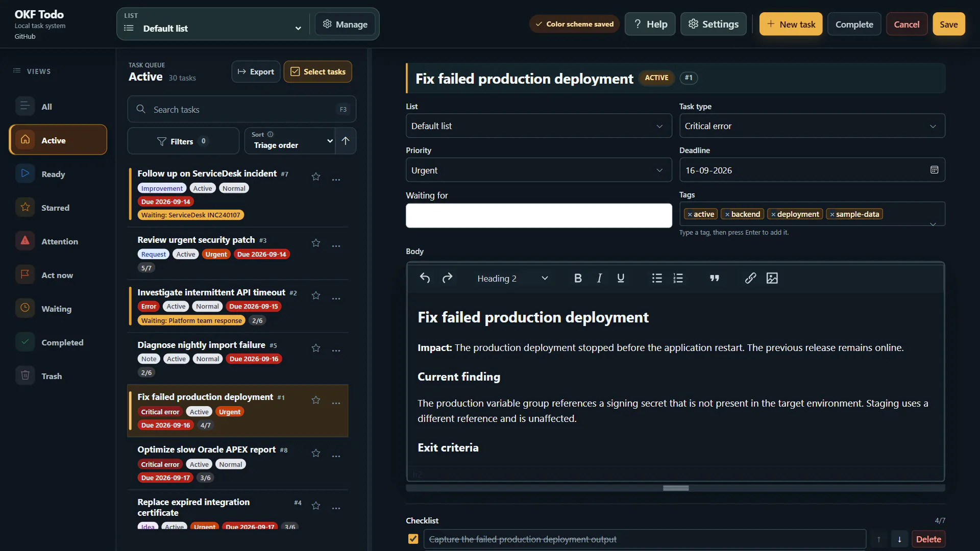Show the Completed view
Screen dimensions: 980x551
58,342
